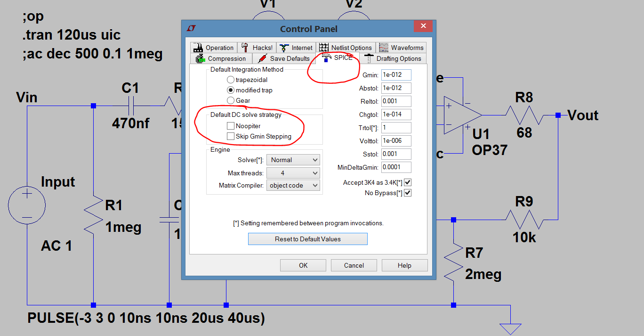The width and height of the screenshot is (644, 336).
Task: Open Help for Control Panel
Action: click(x=404, y=265)
